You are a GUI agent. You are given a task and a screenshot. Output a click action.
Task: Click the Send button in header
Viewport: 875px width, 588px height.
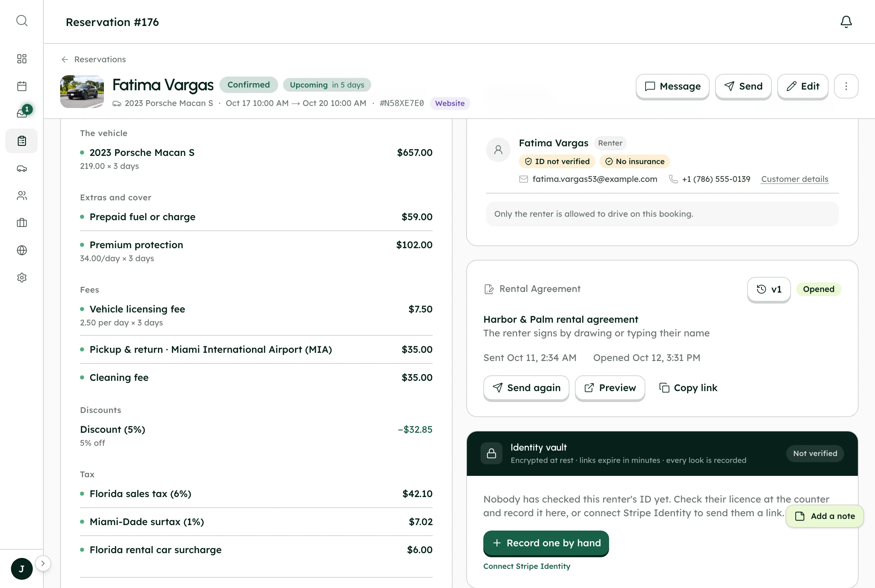pos(743,86)
